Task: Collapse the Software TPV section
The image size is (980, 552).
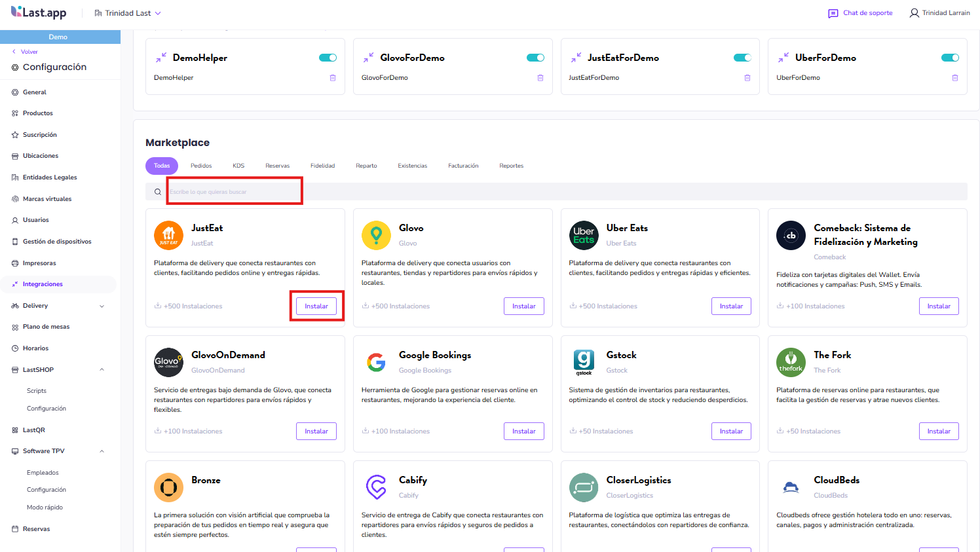Action: coord(102,451)
